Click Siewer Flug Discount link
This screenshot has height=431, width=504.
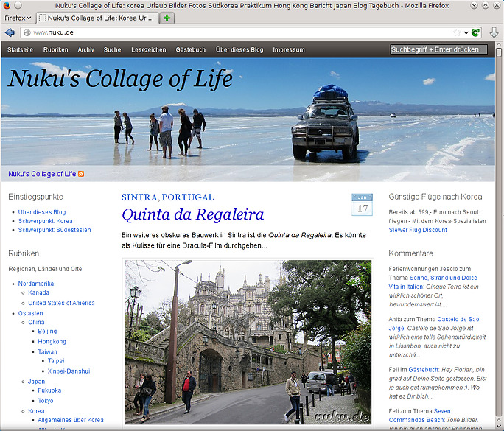click(x=418, y=230)
